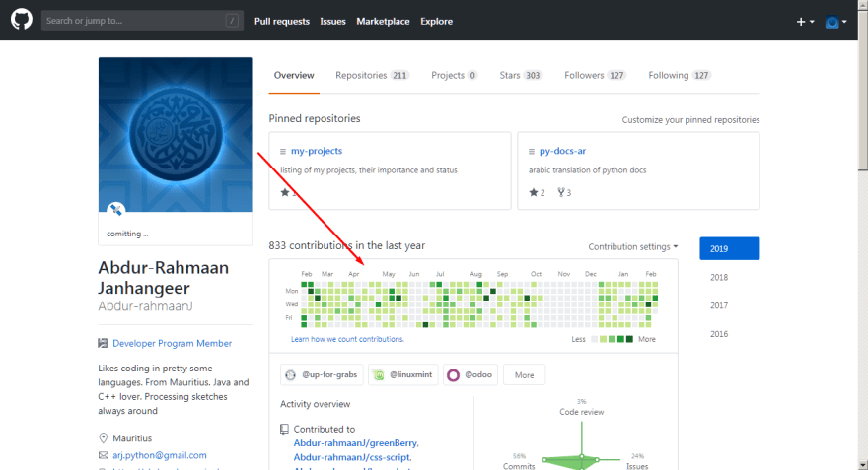Click the profile avatar image
Viewport: 868px width, 470px height.
click(x=175, y=134)
